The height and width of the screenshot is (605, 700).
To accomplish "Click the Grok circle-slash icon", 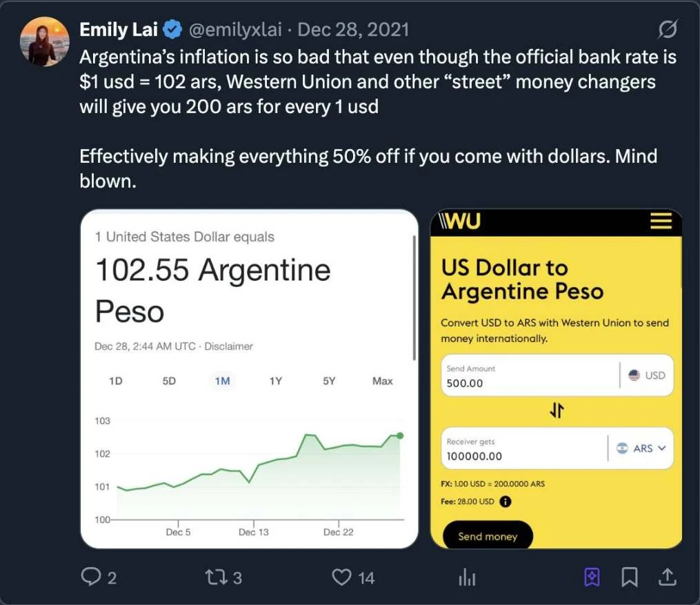I will pos(667,30).
